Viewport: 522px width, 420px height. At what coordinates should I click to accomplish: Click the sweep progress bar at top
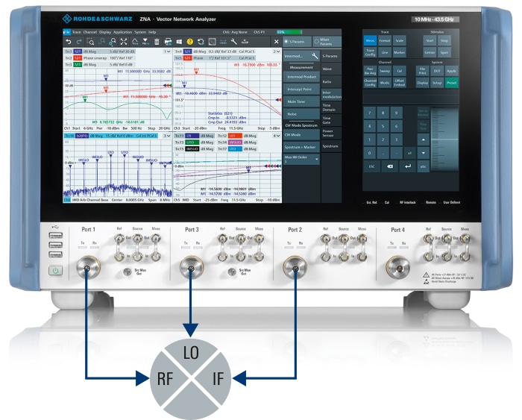pos(289,32)
